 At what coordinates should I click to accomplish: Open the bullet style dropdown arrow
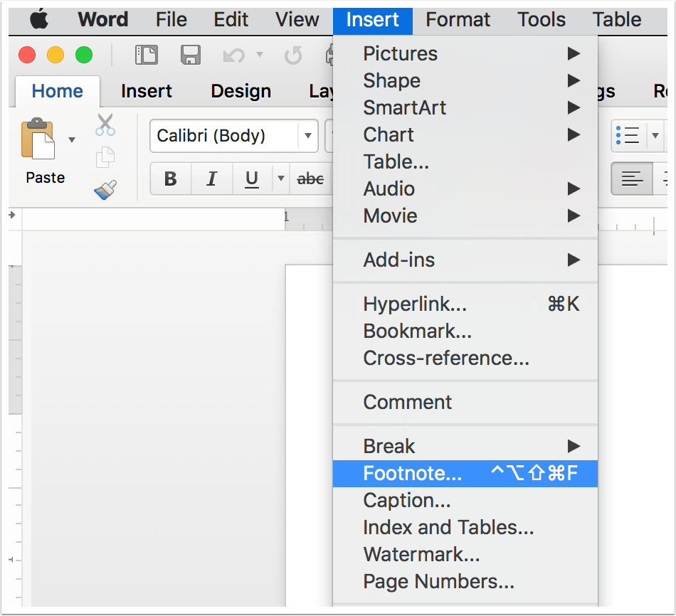tap(655, 136)
